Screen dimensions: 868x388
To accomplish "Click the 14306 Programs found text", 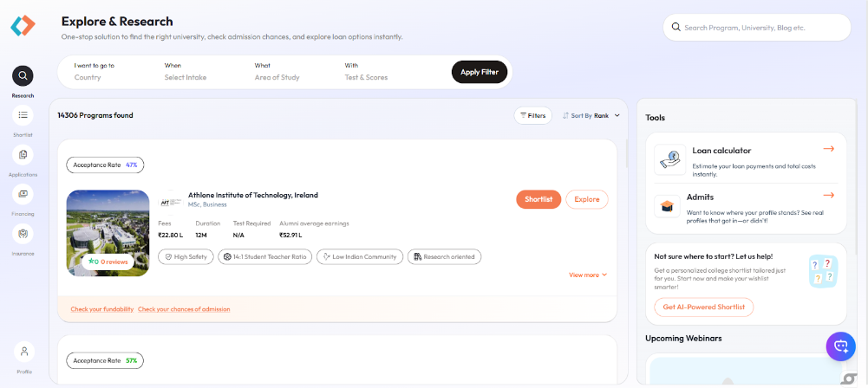I will click(95, 115).
